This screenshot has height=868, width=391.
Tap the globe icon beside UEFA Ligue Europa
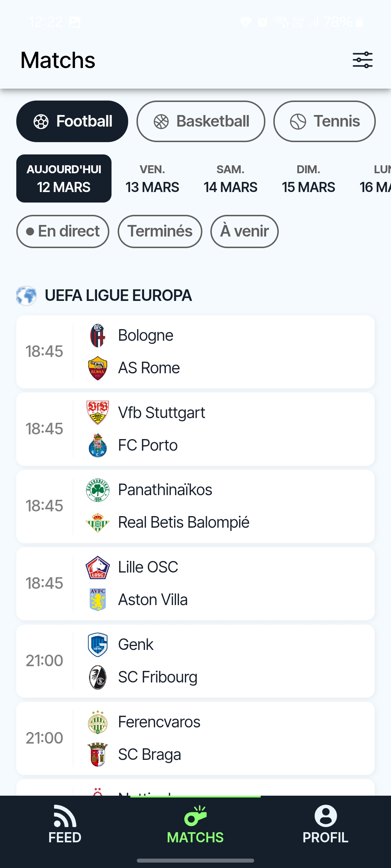coord(26,295)
